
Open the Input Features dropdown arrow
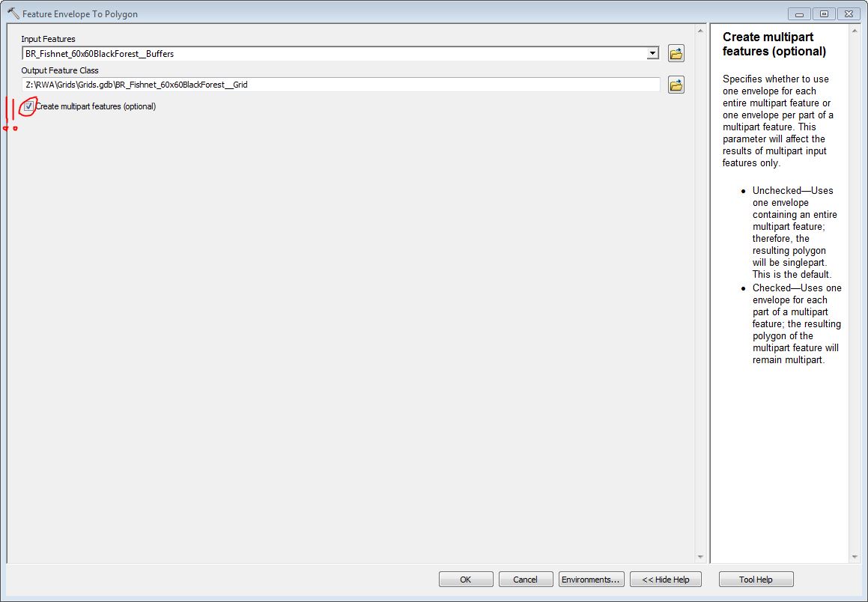[652, 54]
